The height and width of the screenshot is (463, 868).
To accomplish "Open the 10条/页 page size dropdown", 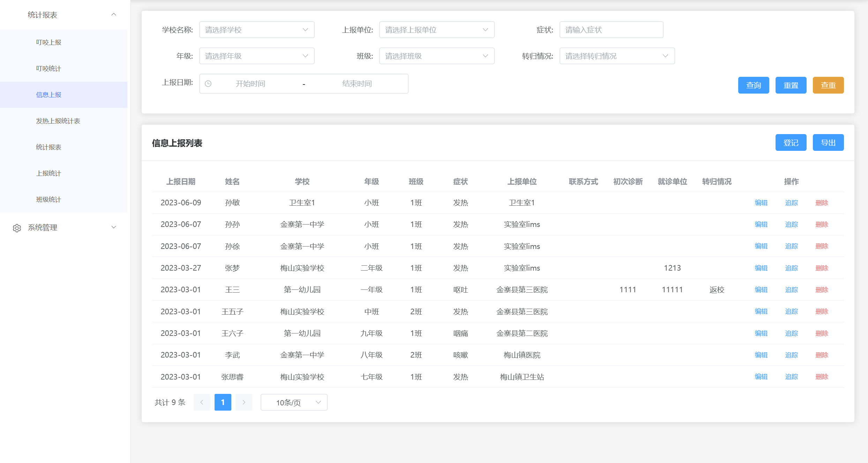I will click(x=294, y=402).
